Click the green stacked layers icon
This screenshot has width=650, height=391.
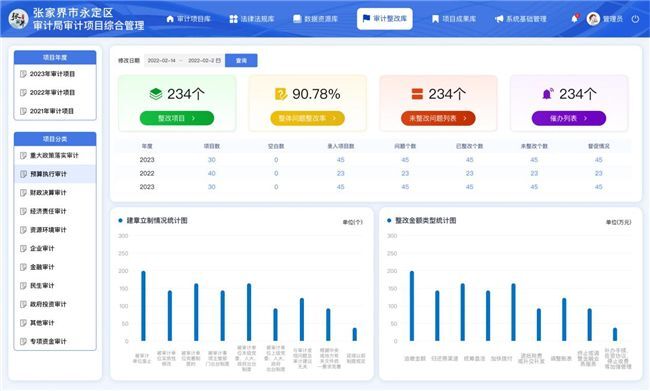(x=156, y=94)
